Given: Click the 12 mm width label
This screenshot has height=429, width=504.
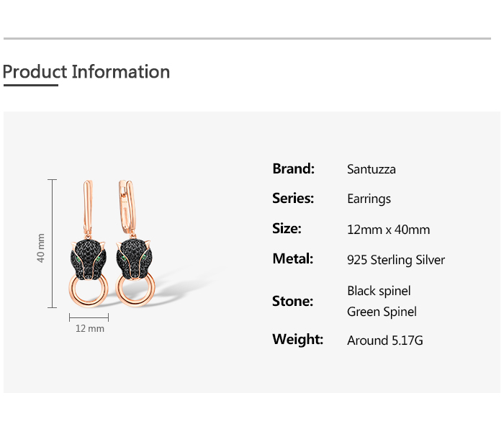Looking at the screenshot, I should (x=89, y=329).
